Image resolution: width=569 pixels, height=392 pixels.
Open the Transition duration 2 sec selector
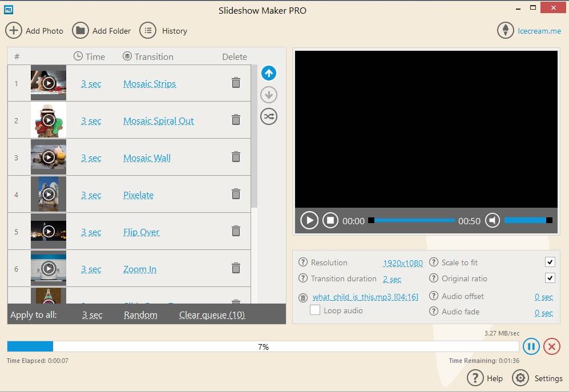tap(392, 279)
